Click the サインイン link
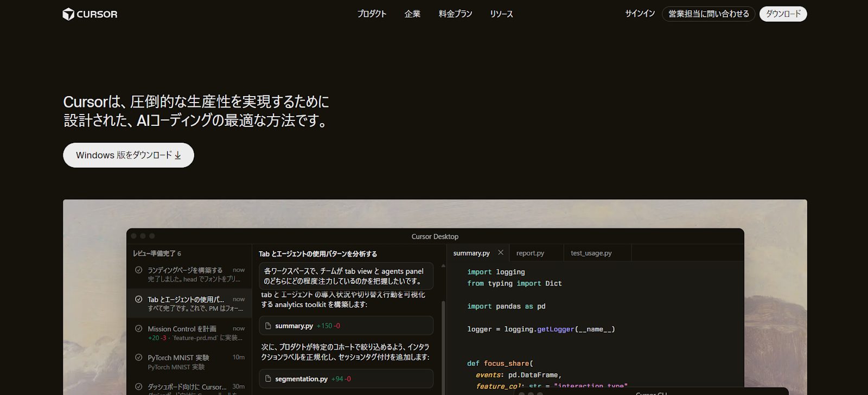Image resolution: width=868 pixels, height=395 pixels. point(640,14)
